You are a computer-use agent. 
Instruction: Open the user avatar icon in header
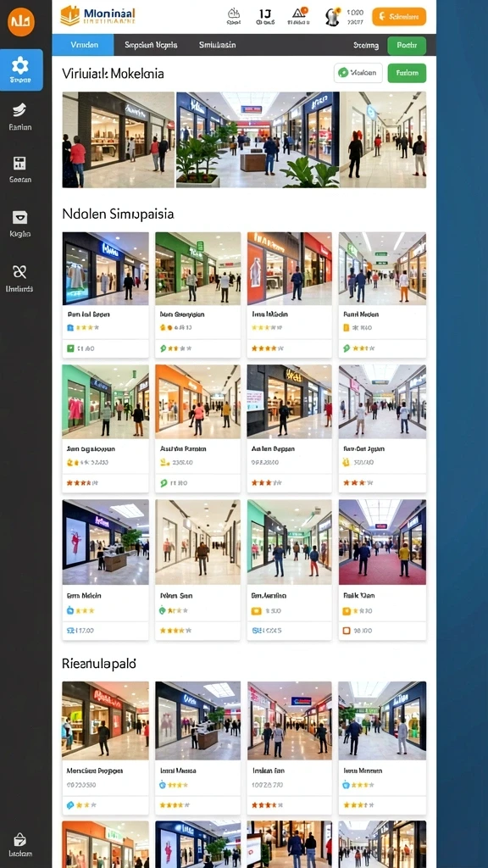click(x=332, y=17)
